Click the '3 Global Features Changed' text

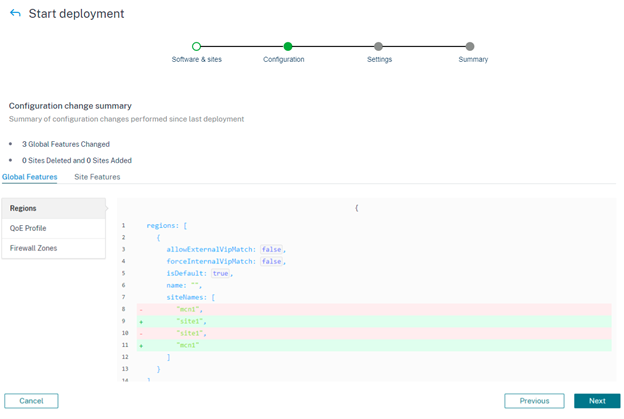pyautogui.click(x=66, y=144)
